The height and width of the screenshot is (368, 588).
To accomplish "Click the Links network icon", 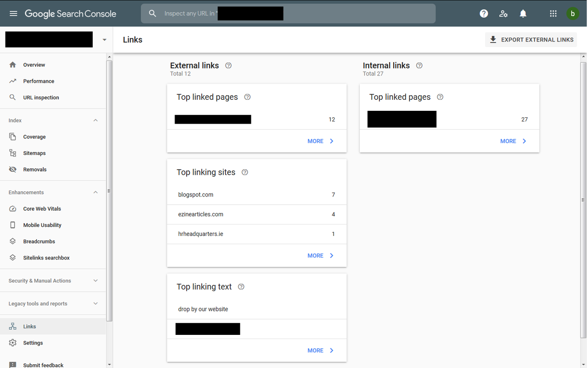I will tap(13, 327).
